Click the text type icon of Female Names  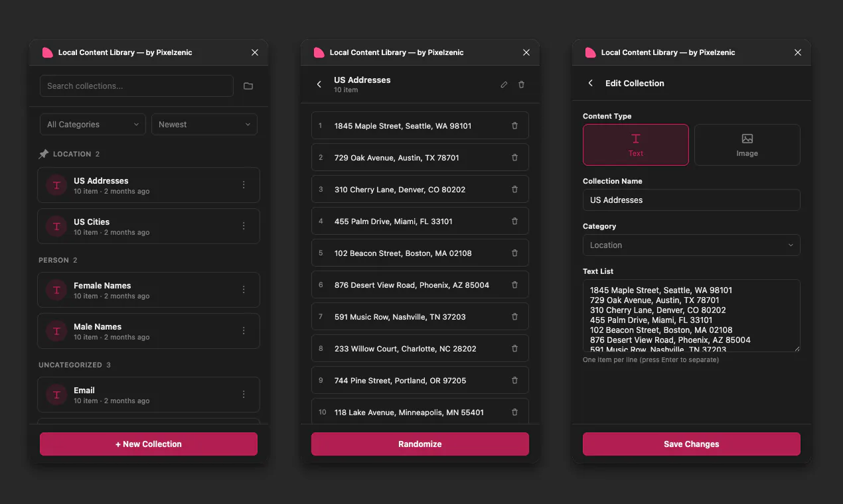point(56,290)
